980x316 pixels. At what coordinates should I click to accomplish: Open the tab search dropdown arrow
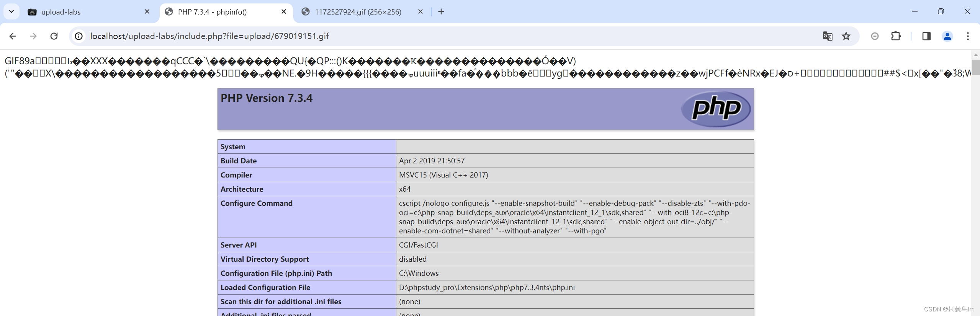[11, 11]
